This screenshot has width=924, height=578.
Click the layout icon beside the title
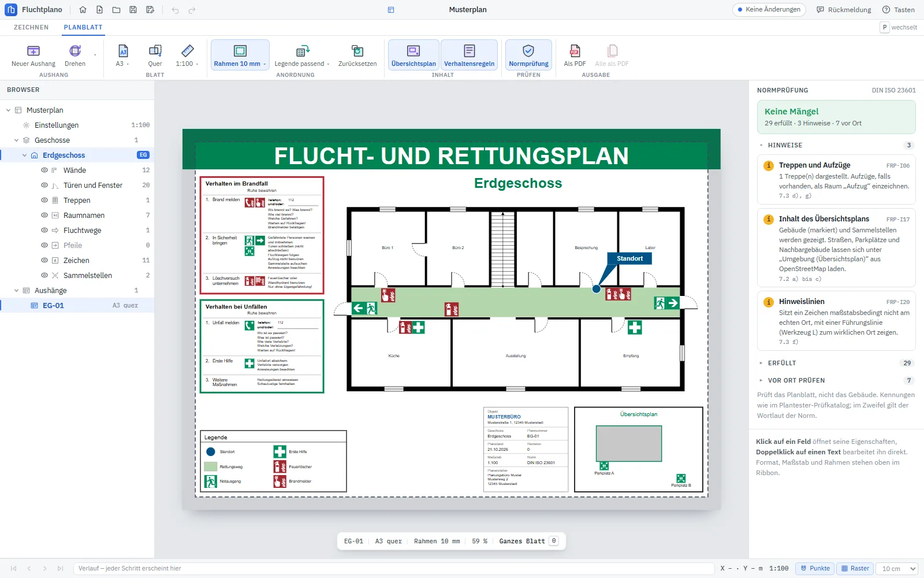click(x=391, y=10)
